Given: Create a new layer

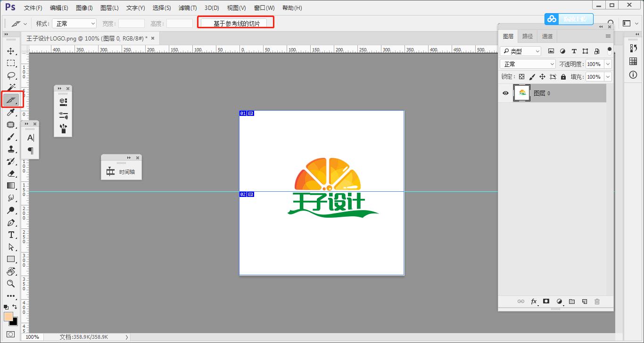Looking at the screenshot, I should click(585, 302).
